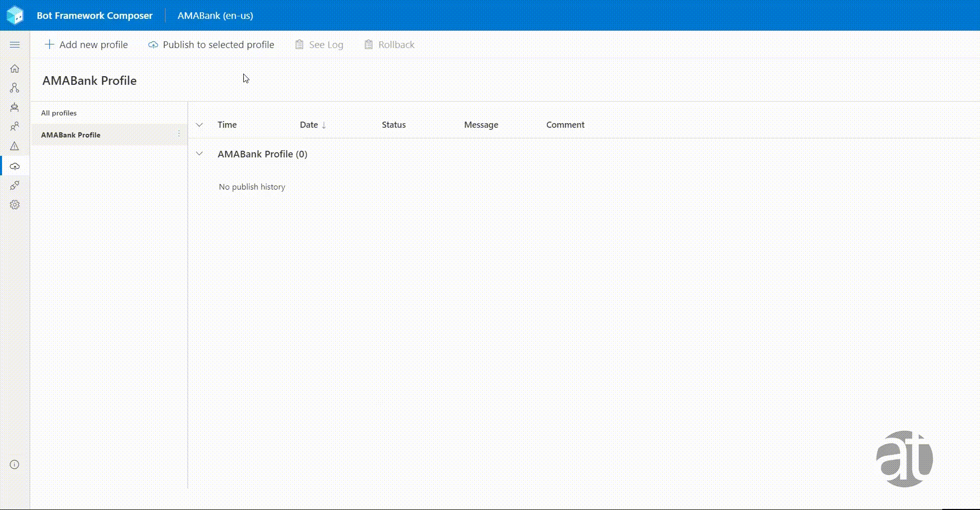This screenshot has width=980, height=510.
Task: Select AMABank Profile in profiles list
Action: [71, 135]
